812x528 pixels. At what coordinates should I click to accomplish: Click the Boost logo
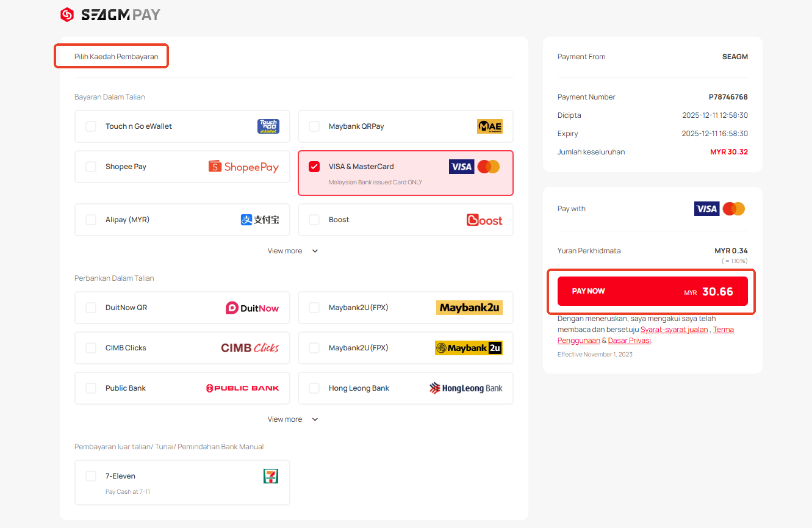pos(484,220)
